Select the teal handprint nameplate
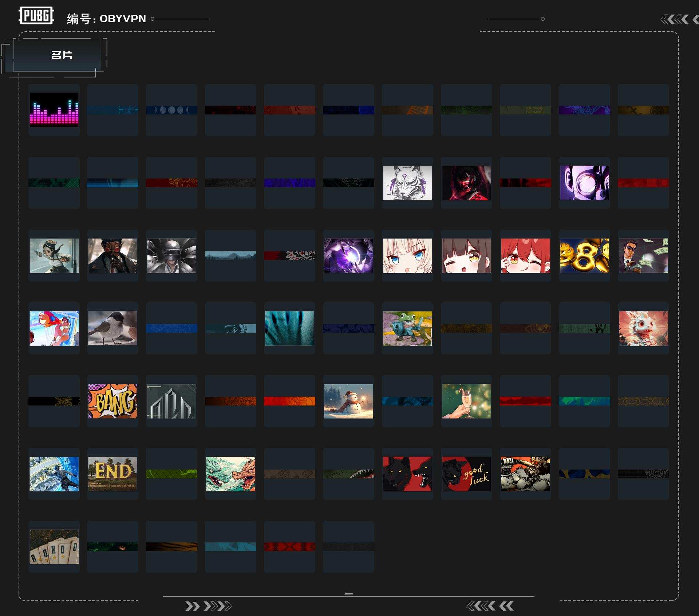Viewport: 699px width, 616px height. coord(289,328)
